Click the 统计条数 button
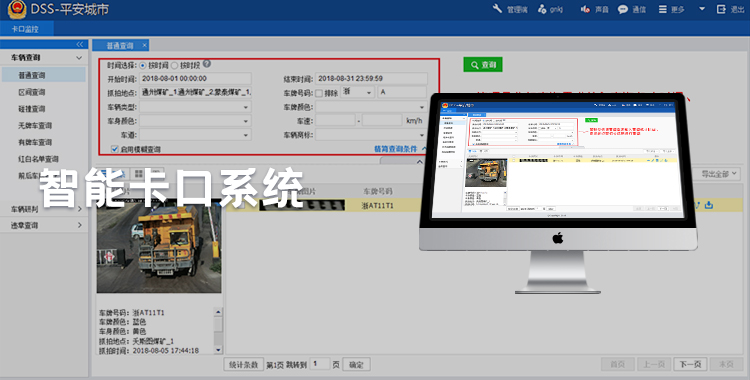750x380 pixels. point(243,365)
